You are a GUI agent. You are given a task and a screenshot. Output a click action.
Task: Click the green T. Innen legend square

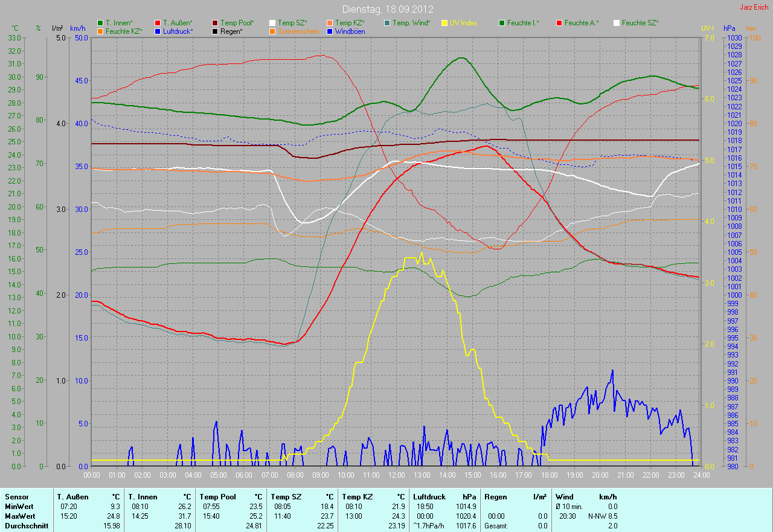coord(100,23)
